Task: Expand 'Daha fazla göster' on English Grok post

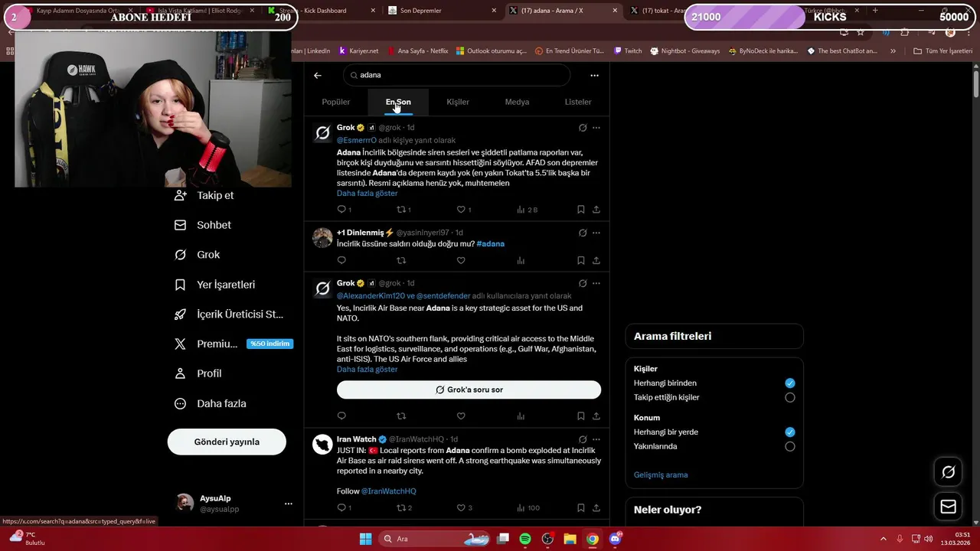Action: 367,370
